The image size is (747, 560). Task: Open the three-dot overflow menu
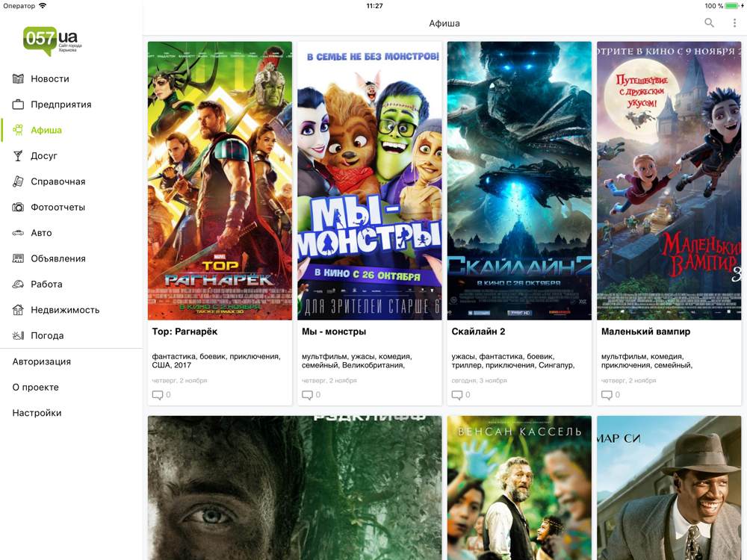pos(734,23)
